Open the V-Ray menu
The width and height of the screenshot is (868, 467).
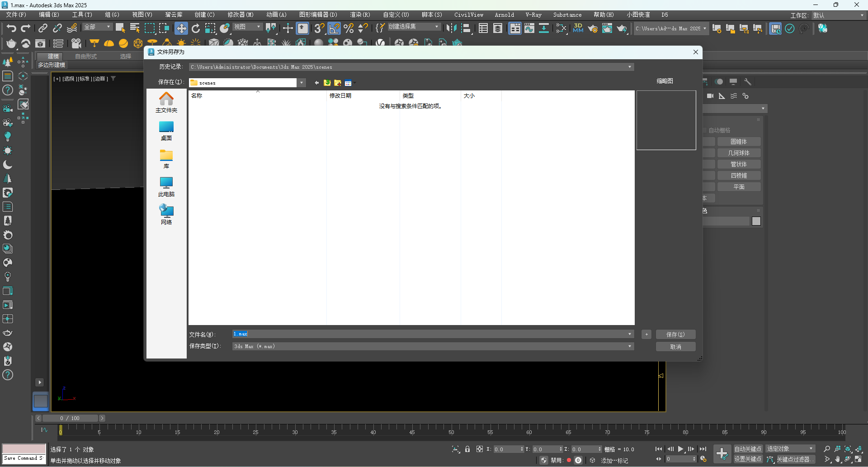tap(533, 15)
